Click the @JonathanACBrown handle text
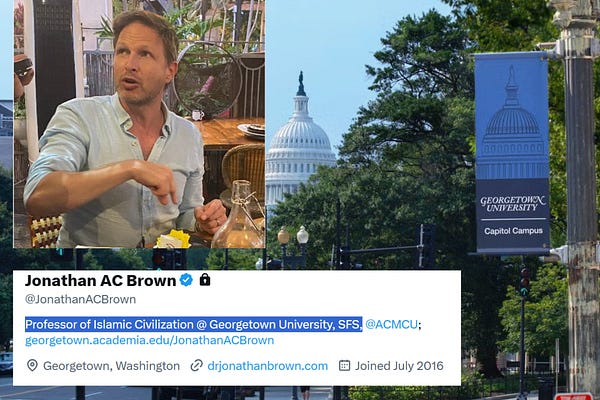Viewport: 600px width, 400px height. coord(80,299)
